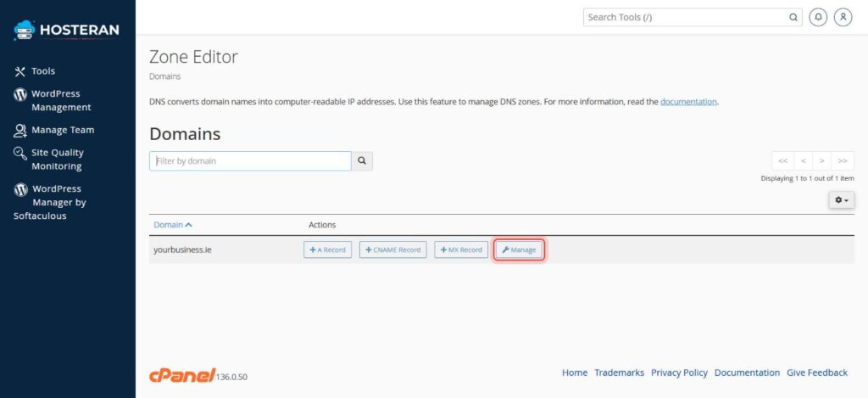The width and height of the screenshot is (868, 398).
Task: Open the Privacy Policy footer link
Action: coord(679,373)
